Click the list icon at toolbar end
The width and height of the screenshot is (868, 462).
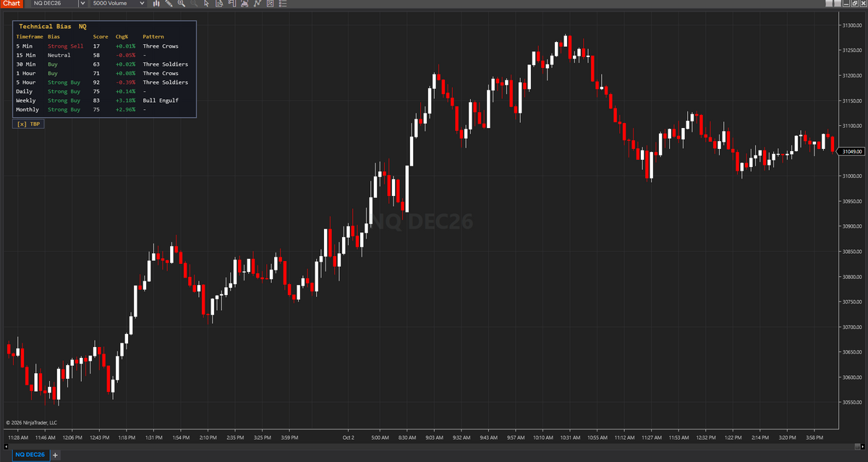pyautogui.click(x=284, y=4)
